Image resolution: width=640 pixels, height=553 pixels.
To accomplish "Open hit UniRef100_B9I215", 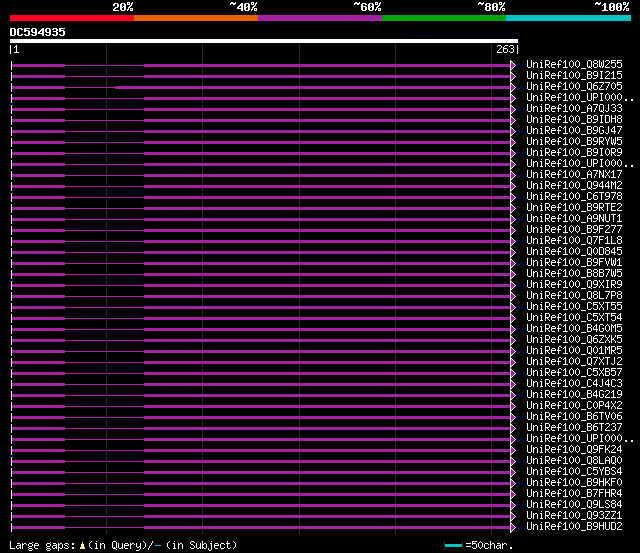I will pos(574,76).
